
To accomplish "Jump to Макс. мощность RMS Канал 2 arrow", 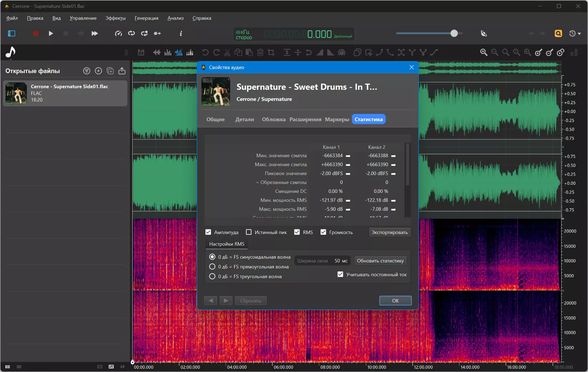I will pos(393,209).
